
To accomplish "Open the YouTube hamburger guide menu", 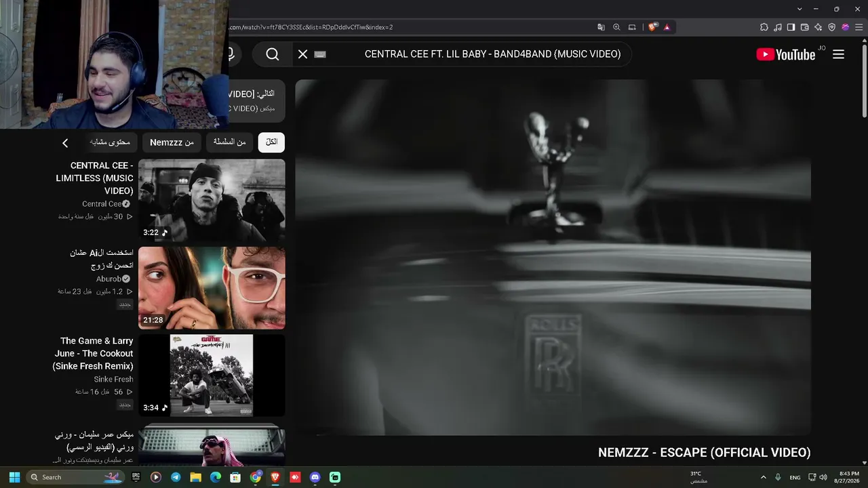I will click(838, 54).
